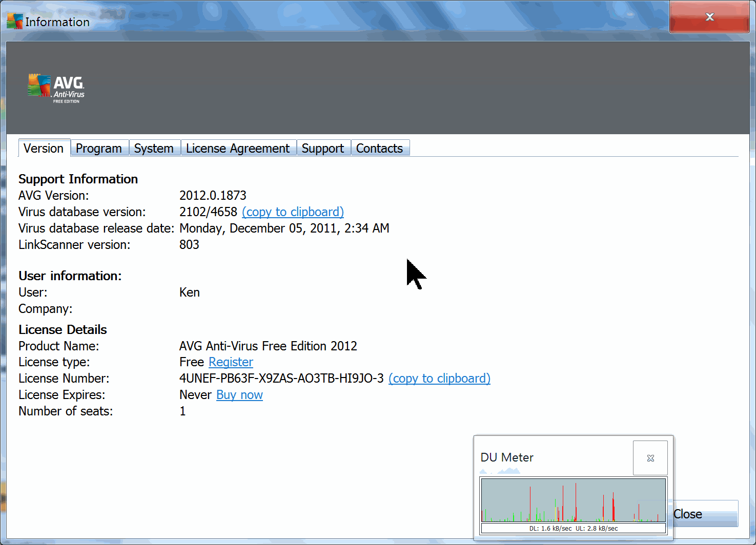Click the Number of seats label
Viewport: 756px width, 545px height.
pyautogui.click(x=66, y=411)
